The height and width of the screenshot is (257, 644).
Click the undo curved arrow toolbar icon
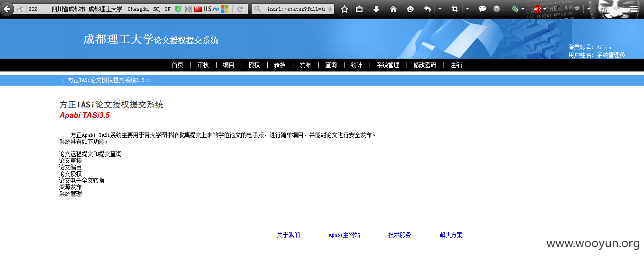pyautogui.click(x=427, y=9)
